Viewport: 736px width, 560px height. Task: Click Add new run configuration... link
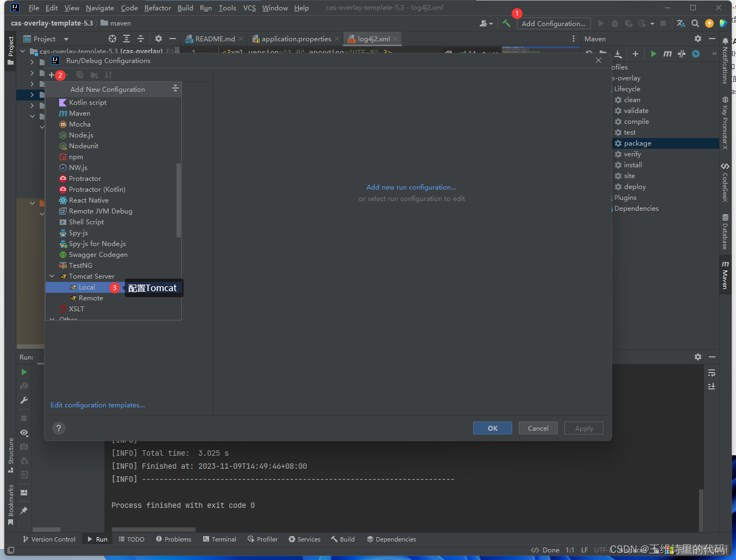[x=411, y=187]
